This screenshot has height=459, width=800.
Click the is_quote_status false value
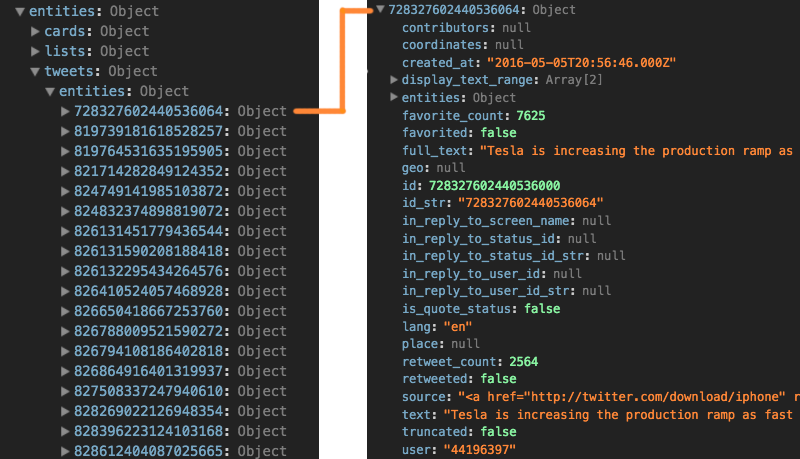(542, 309)
